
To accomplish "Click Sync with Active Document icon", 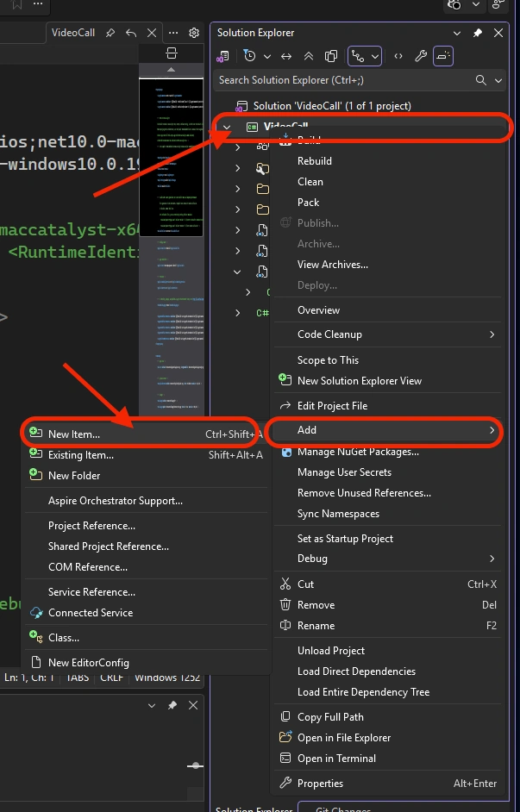I will [286, 56].
